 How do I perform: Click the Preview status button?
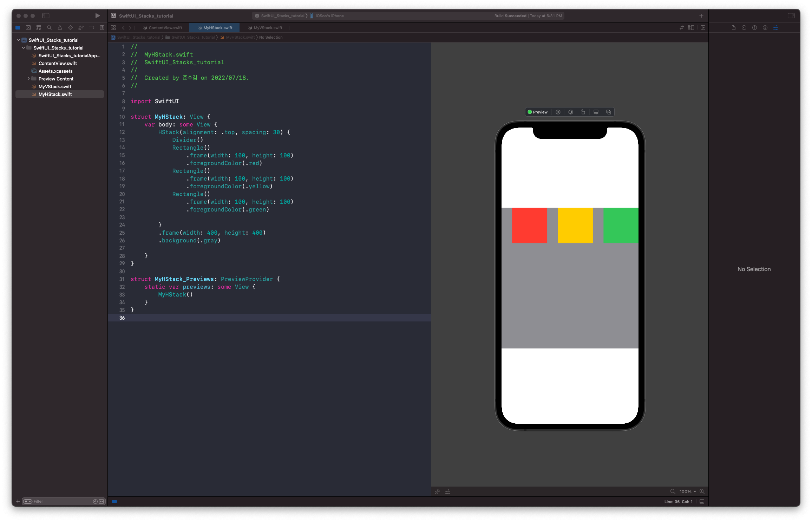click(x=538, y=112)
